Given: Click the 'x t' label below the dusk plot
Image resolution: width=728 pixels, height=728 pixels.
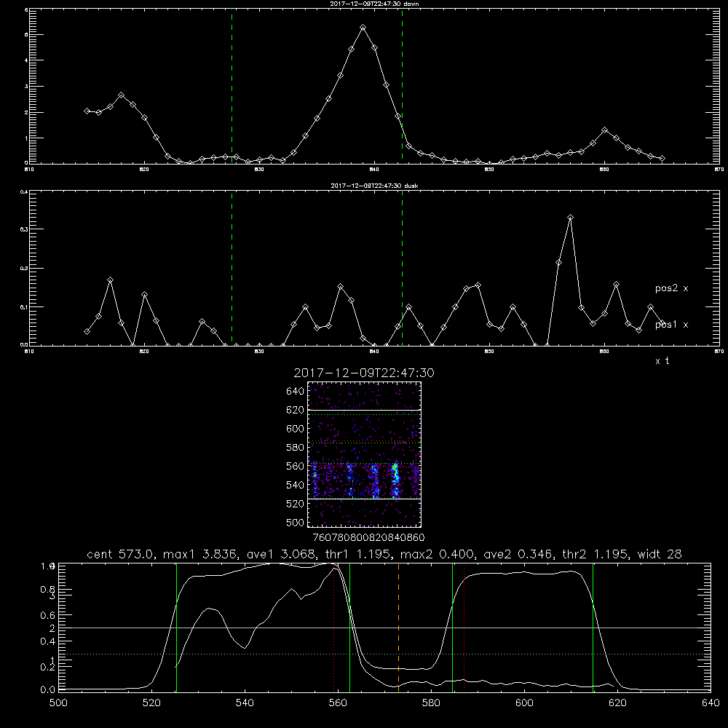Looking at the screenshot, I should (662, 361).
